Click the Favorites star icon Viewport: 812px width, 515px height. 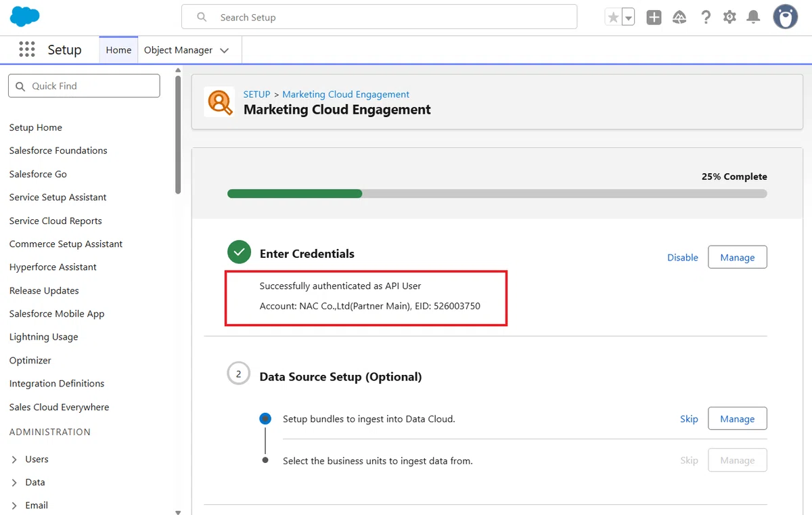(613, 18)
